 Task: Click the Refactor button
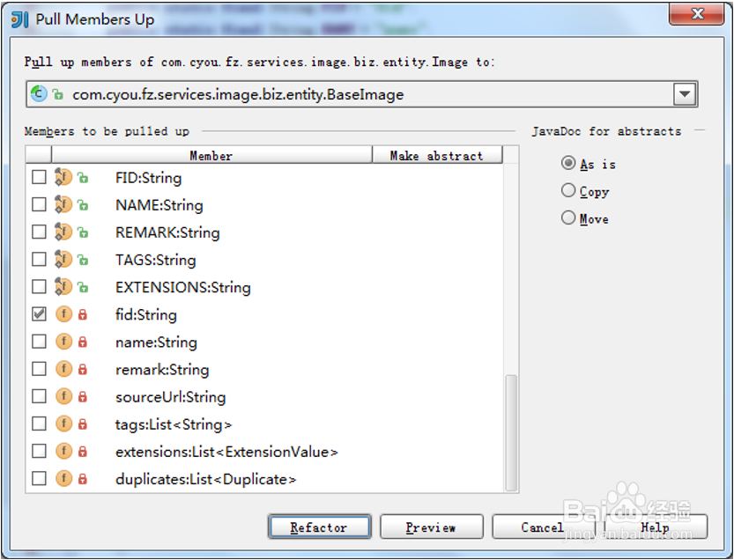tap(319, 527)
